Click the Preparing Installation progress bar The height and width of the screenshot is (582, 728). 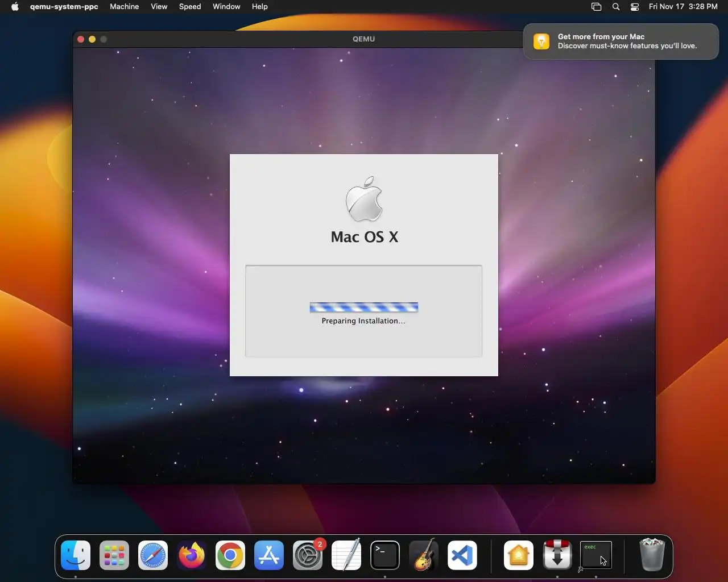364,307
